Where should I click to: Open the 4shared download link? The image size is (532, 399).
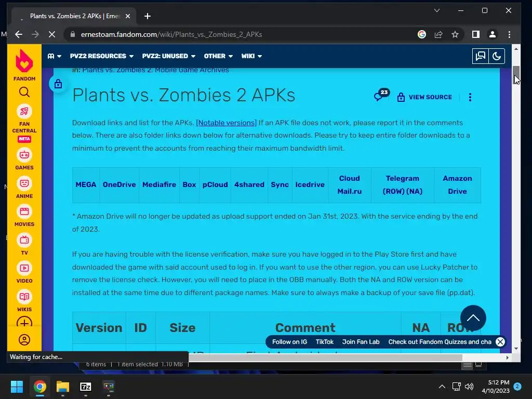[249, 184]
